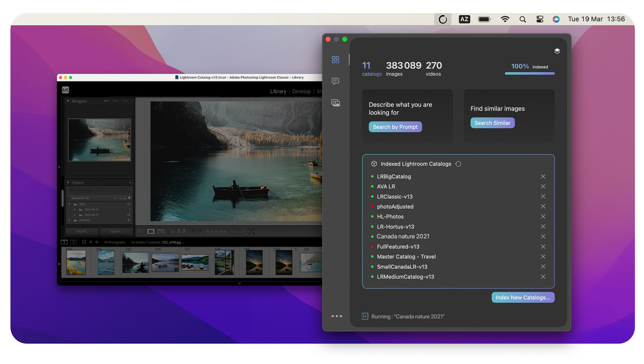
Task: Switch to Library module in Lightroom
Action: tap(278, 91)
